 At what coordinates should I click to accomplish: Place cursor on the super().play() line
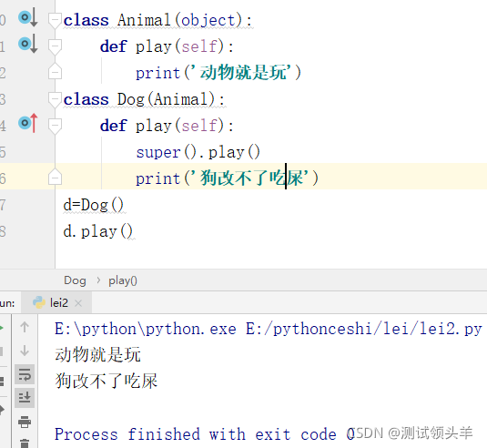pyautogui.click(x=198, y=153)
